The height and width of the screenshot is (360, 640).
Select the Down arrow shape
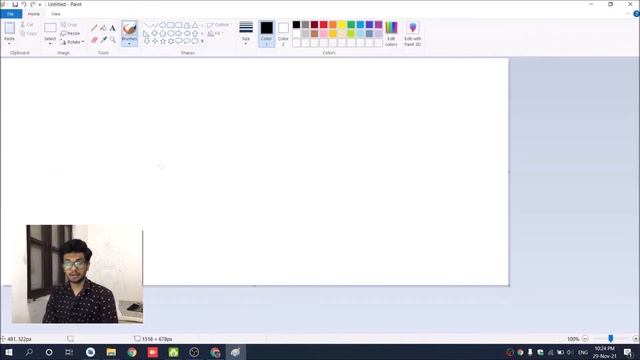tap(147, 41)
